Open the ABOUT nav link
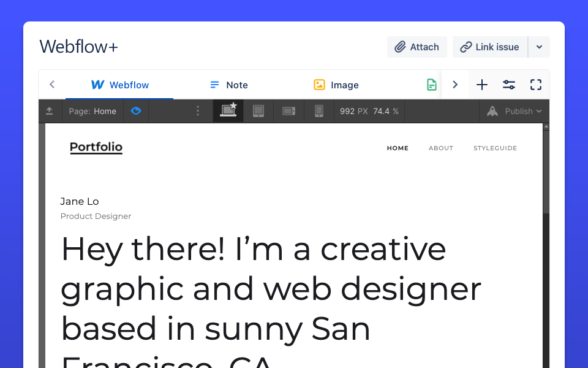The width and height of the screenshot is (588, 368). pyautogui.click(x=441, y=148)
